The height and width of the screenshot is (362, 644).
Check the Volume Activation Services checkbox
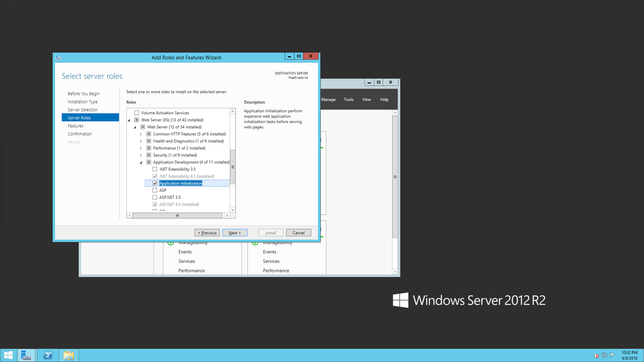point(136,113)
